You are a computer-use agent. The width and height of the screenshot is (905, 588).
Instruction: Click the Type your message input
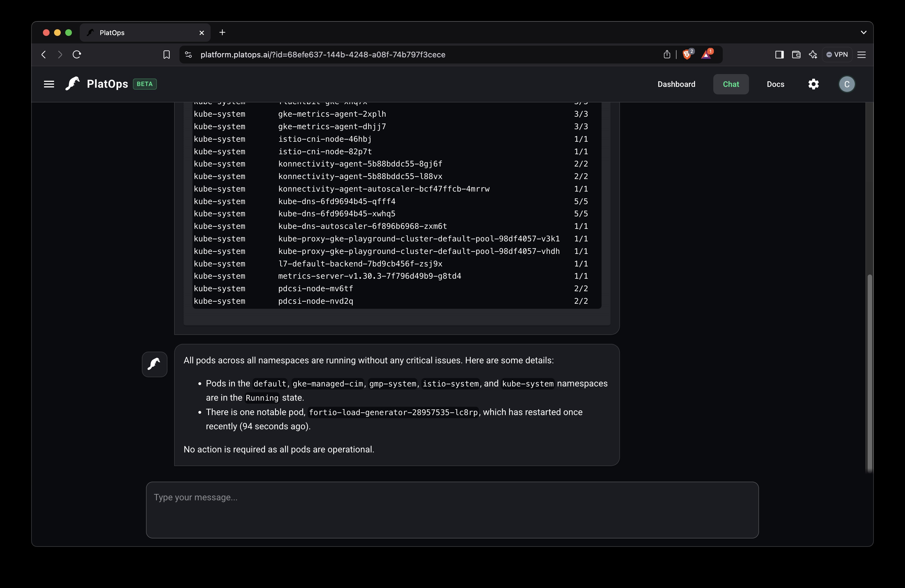point(452,510)
